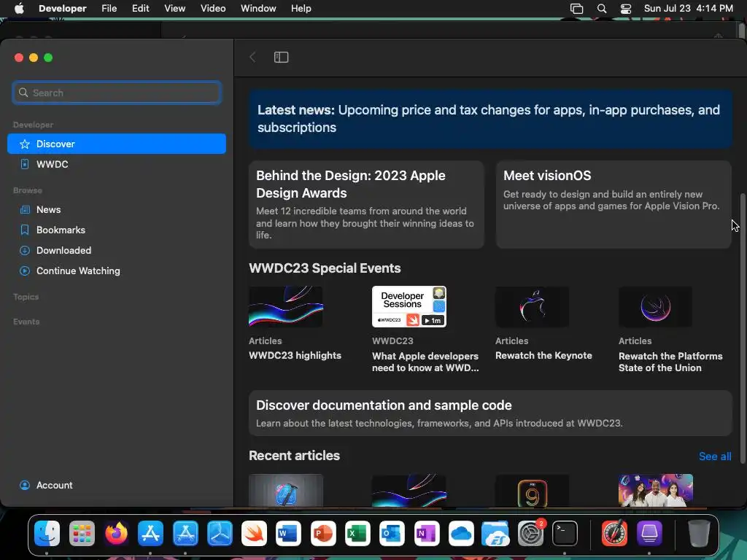This screenshot has width=747, height=560.
Task: Open Launchpad from the Dock
Action: coord(82,533)
